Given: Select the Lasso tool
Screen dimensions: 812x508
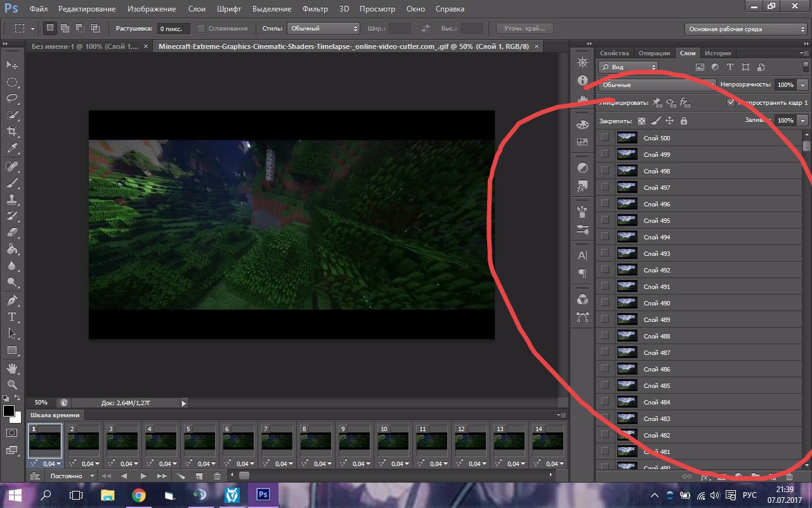Looking at the screenshot, I should pyautogui.click(x=12, y=98).
